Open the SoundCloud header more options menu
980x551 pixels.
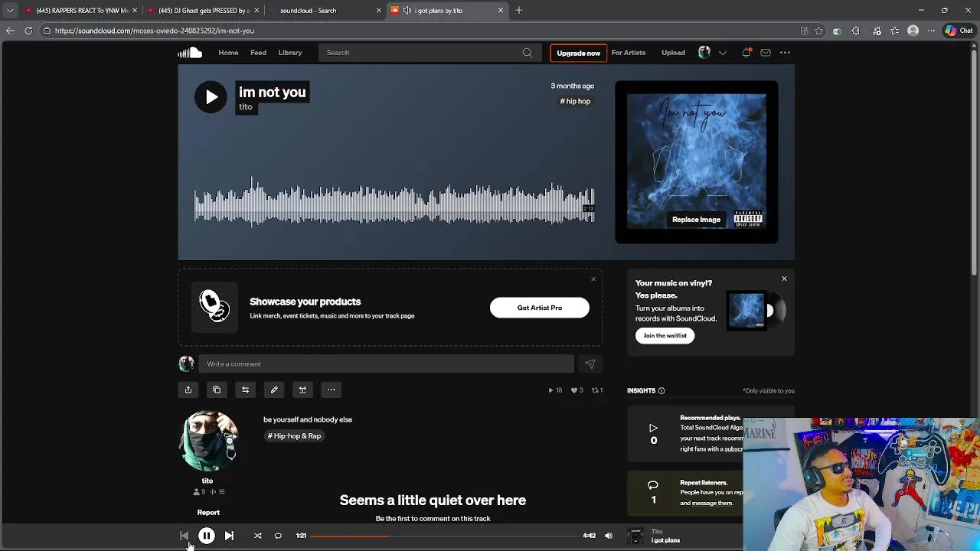click(x=785, y=53)
